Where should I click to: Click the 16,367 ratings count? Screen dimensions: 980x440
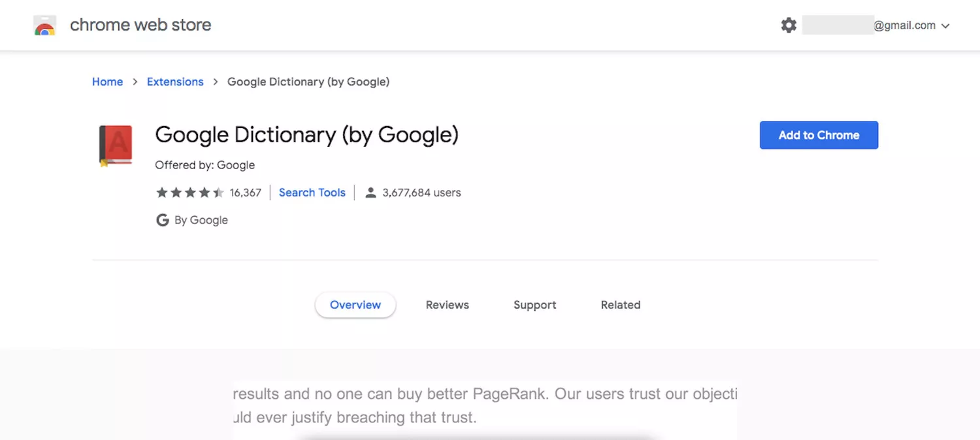click(246, 193)
